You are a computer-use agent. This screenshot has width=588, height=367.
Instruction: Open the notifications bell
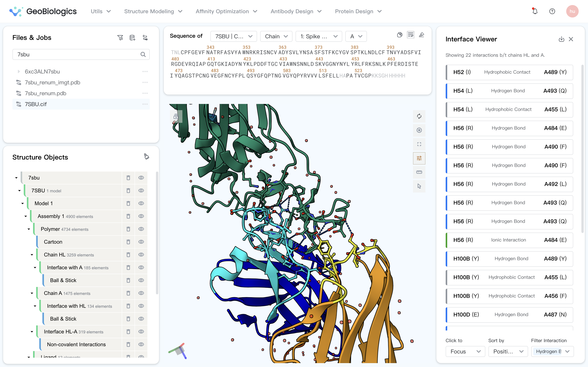click(x=535, y=11)
